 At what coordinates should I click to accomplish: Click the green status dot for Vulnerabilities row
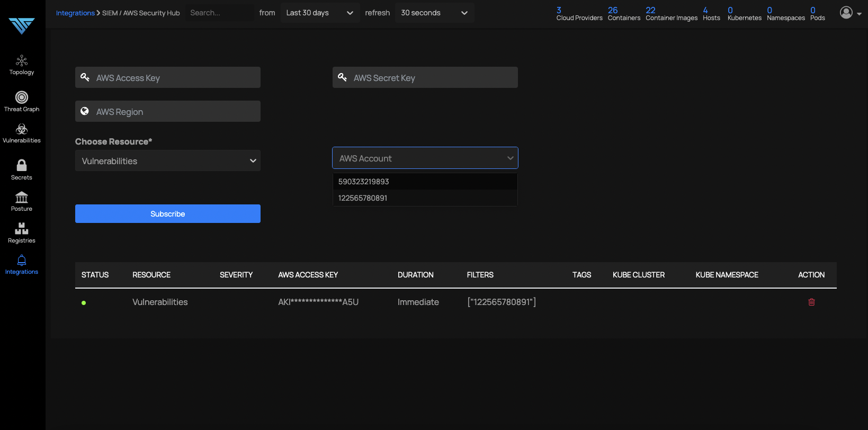click(84, 303)
